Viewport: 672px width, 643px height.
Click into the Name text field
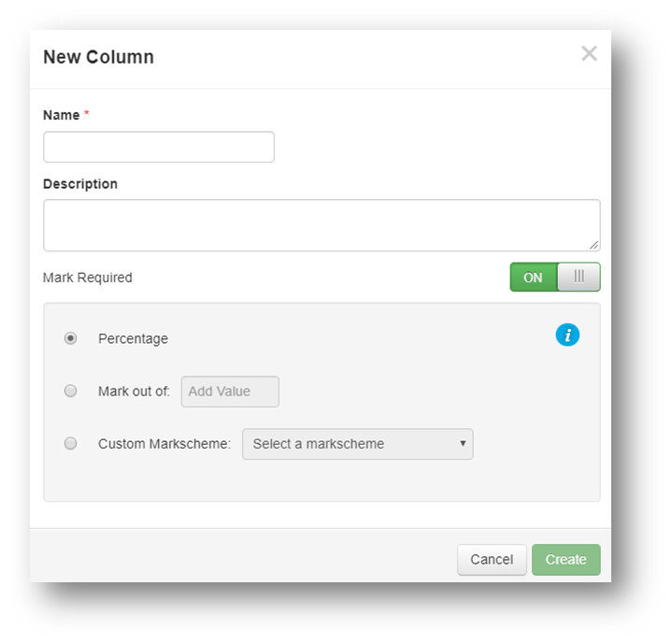coord(159,147)
